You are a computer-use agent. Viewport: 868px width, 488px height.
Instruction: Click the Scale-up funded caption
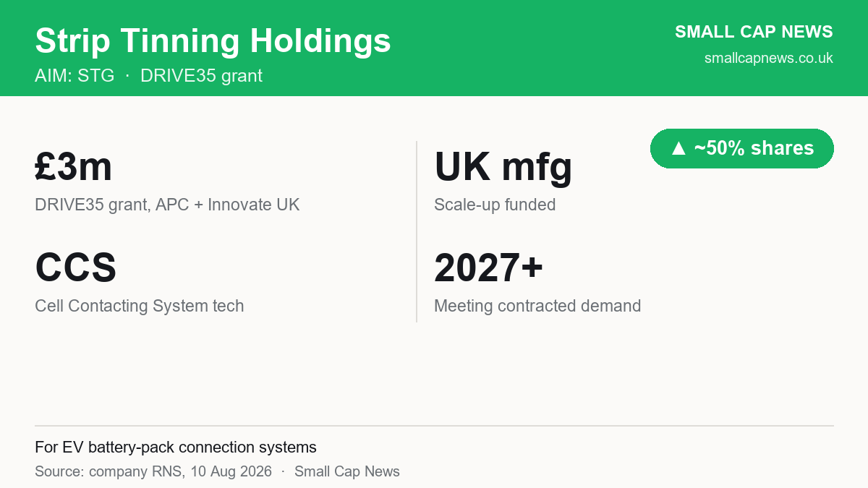pos(495,205)
